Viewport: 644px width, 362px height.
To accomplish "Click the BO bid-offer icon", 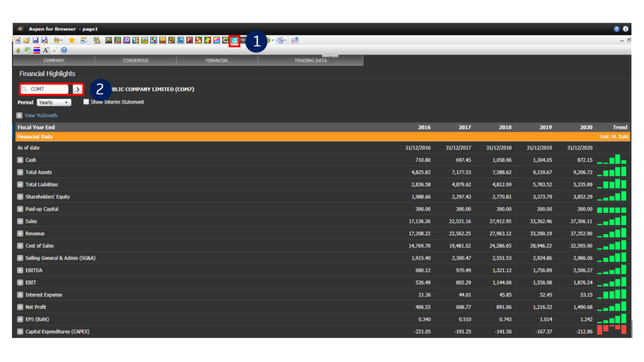I will 136,41.
